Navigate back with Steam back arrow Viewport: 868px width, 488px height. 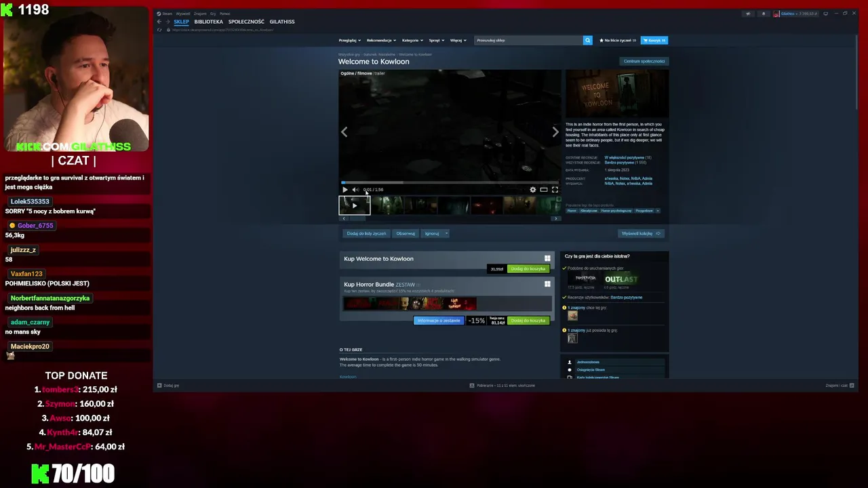[x=159, y=22]
